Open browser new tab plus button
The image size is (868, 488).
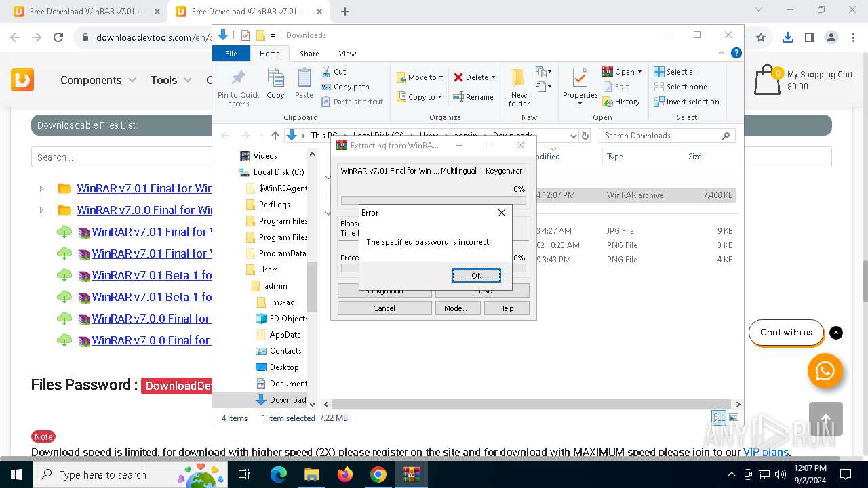[x=345, y=11]
